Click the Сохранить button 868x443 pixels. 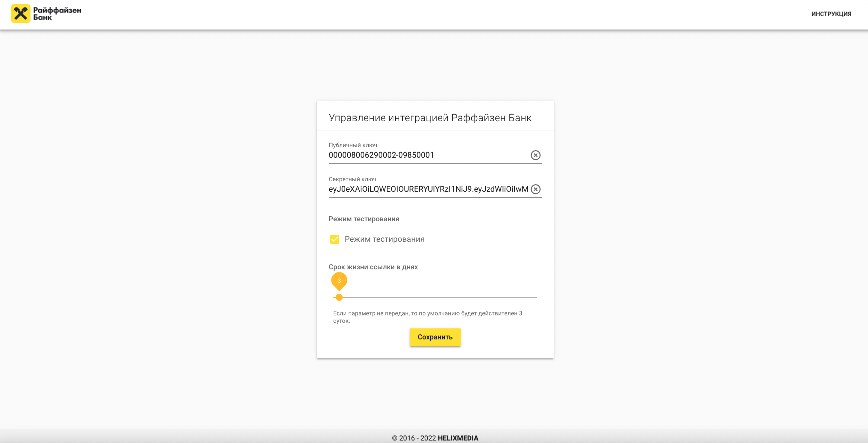tap(435, 337)
